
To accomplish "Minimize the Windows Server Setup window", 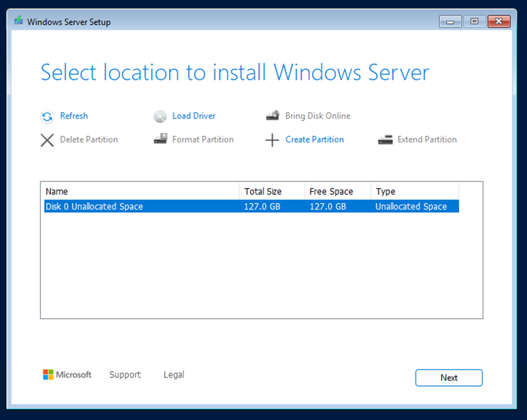I will pyautogui.click(x=450, y=22).
